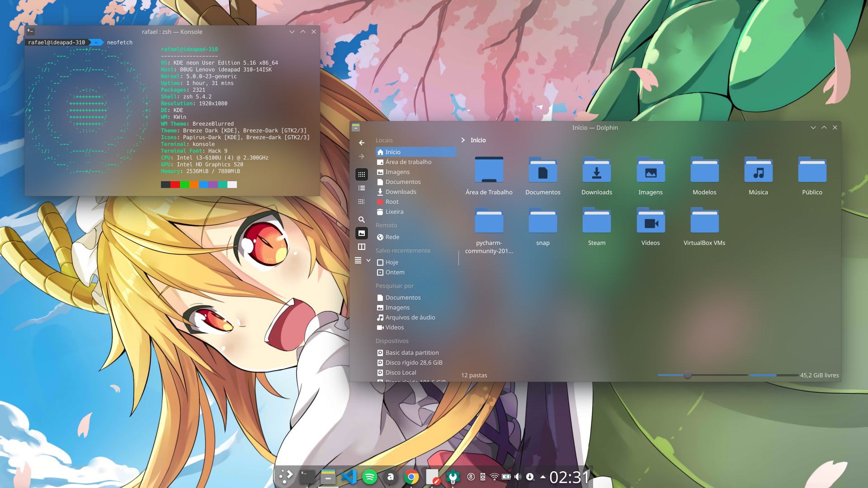
Task: Open Visual Studio Code from the taskbar
Action: tap(349, 477)
